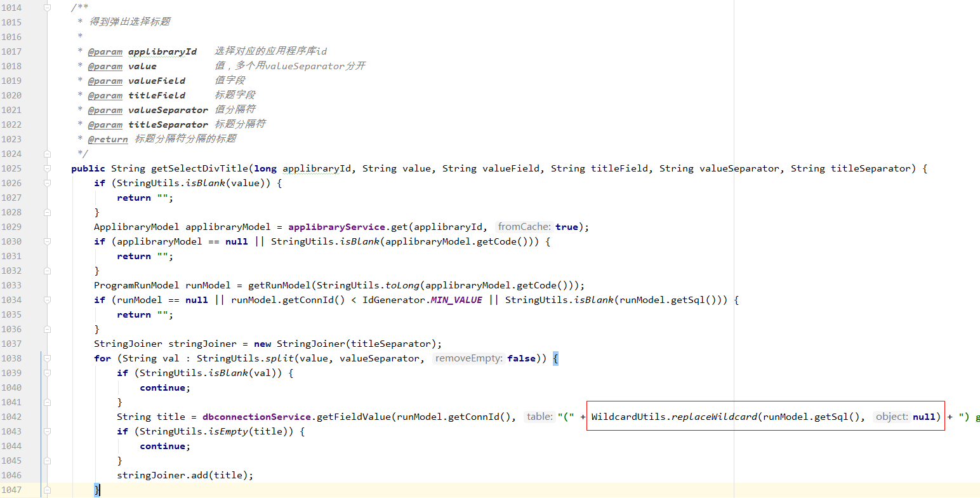Click the applibraryService field reference
The width and height of the screenshot is (980, 498).
[336, 227]
